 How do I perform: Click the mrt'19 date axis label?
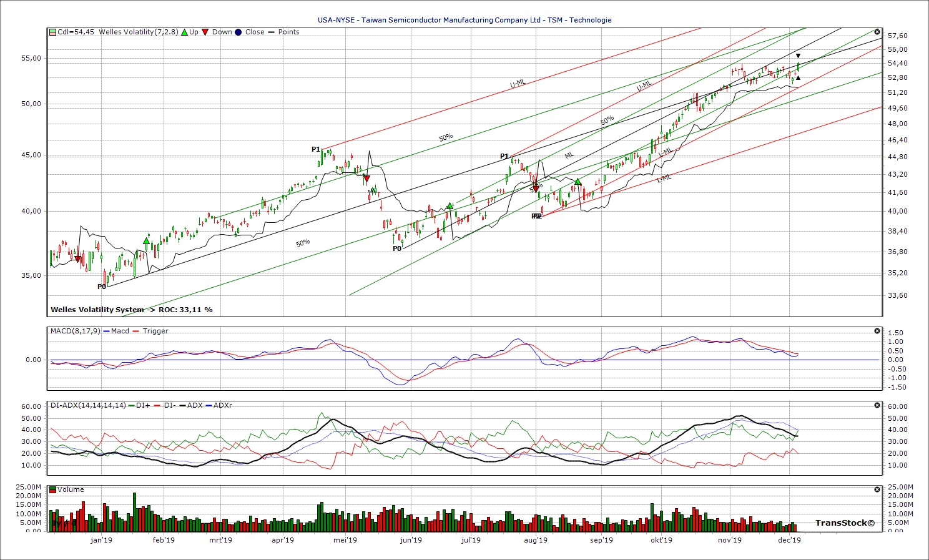click(x=220, y=540)
